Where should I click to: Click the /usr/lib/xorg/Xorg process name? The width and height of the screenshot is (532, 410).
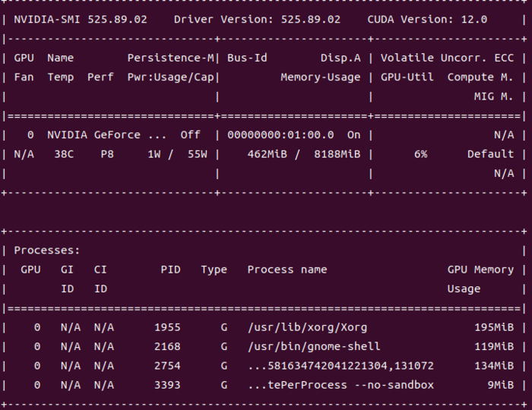click(x=307, y=327)
